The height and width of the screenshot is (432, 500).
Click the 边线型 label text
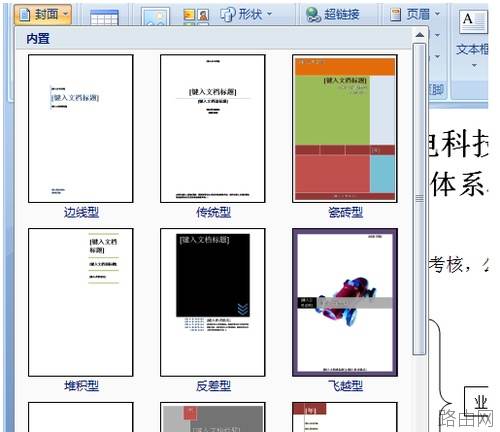pyautogui.click(x=81, y=212)
